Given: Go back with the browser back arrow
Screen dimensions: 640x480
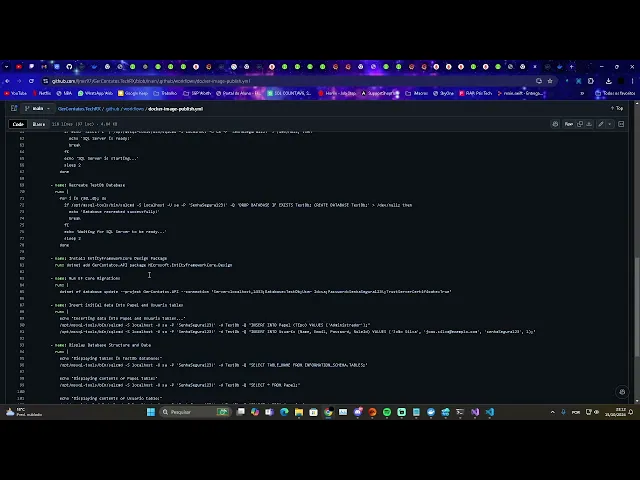Looking at the screenshot, I should click(x=7, y=81).
